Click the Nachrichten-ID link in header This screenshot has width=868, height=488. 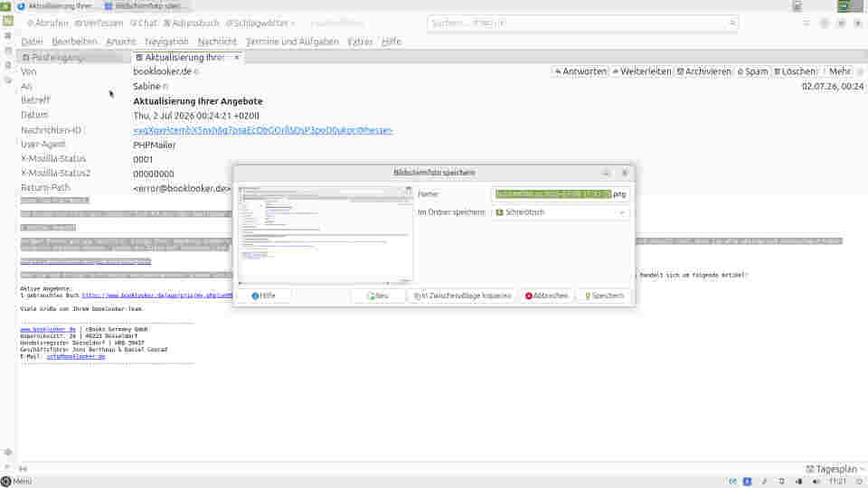point(263,130)
